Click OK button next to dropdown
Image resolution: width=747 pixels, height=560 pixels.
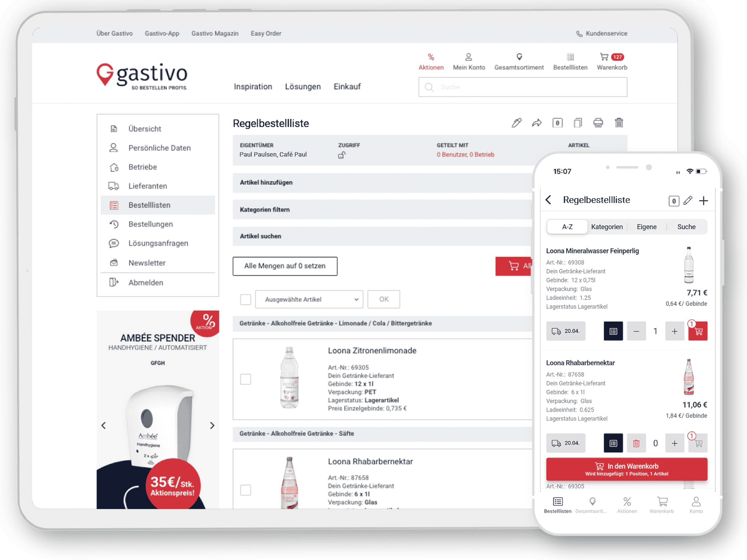[384, 299]
